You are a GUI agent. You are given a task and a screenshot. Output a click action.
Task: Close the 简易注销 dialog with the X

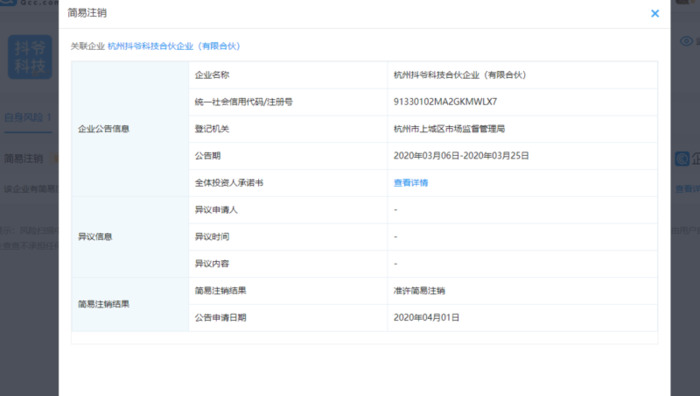(x=654, y=13)
